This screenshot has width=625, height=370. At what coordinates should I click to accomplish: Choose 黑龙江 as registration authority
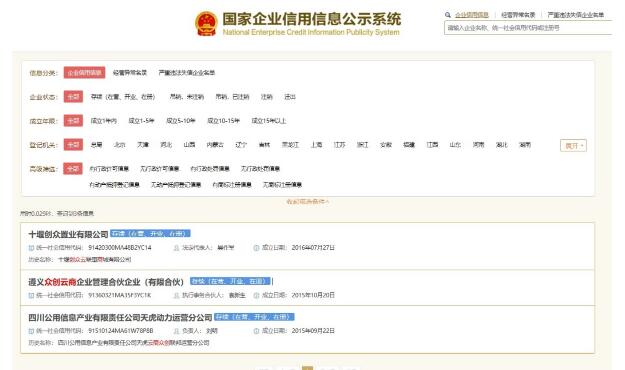(x=290, y=145)
